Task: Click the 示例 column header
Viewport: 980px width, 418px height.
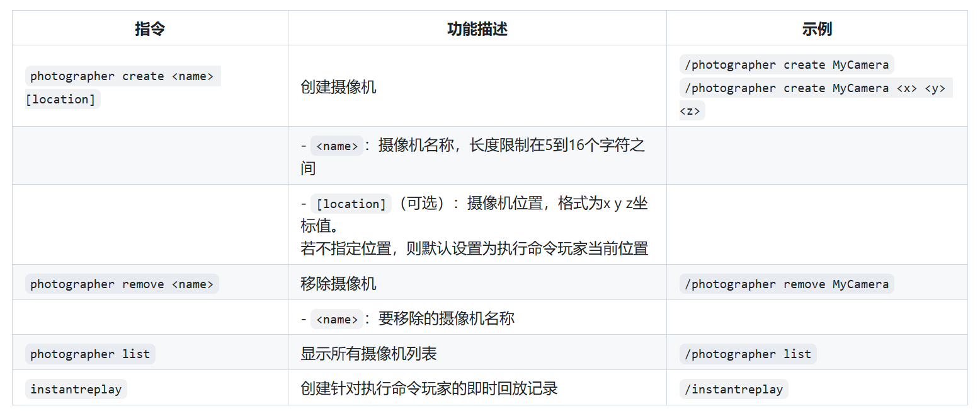Action: (x=817, y=29)
